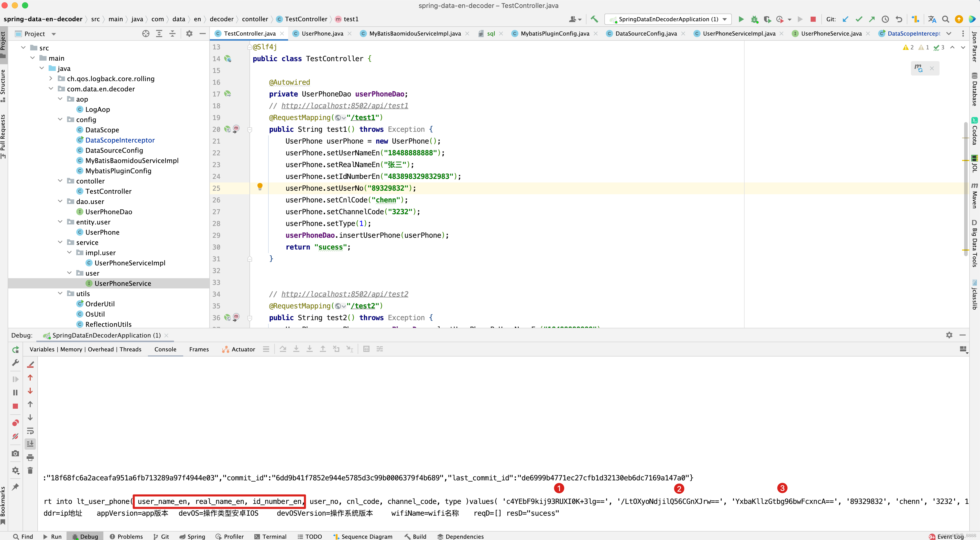This screenshot has height=540, width=980.
Task: Collapse the contoller package node
Action: (60, 181)
